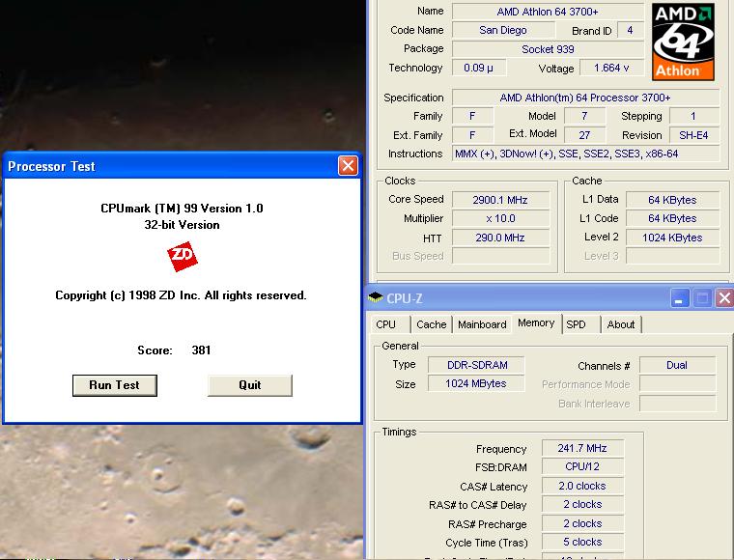
Task: Click the Family value F
Action: tap(472, 116)
